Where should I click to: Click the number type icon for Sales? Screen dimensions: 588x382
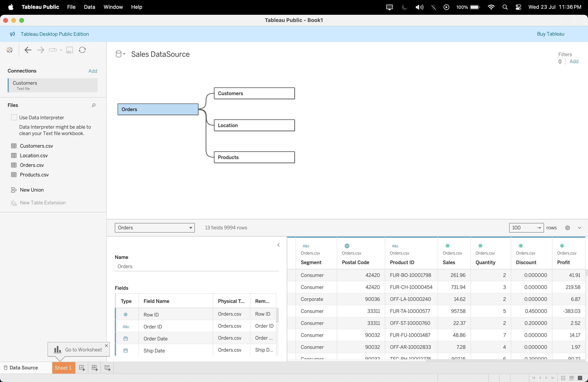447,246
